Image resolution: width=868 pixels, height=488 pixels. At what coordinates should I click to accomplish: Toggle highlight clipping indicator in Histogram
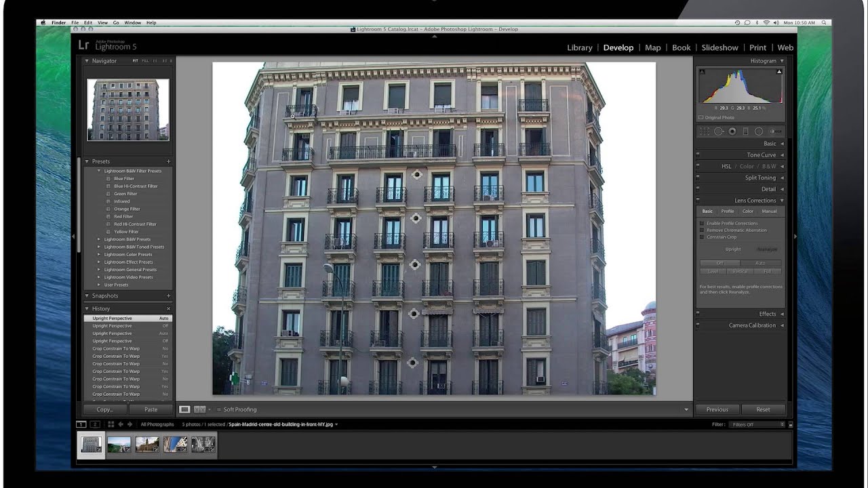(x=779, y=72)
